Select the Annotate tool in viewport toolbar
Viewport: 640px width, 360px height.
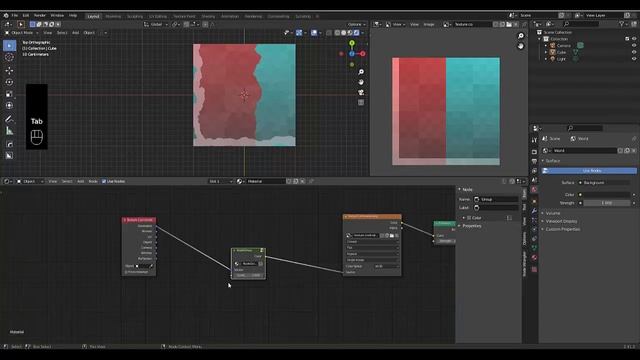click(x=9, y=119)
